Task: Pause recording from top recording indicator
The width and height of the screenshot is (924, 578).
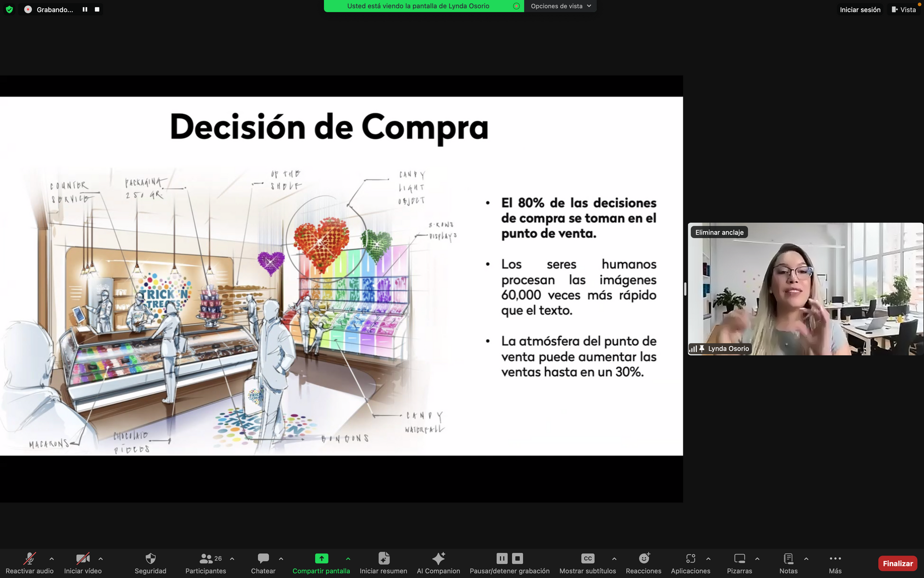Action: point(85,10)
